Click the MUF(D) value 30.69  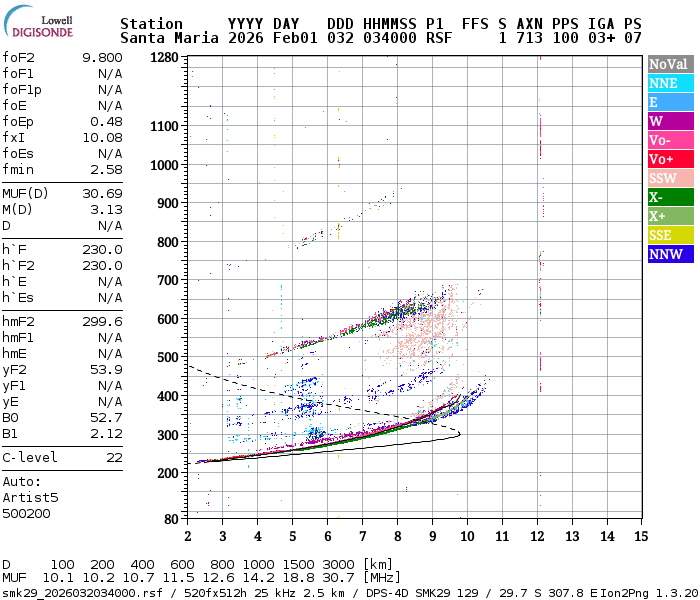click(102, 193)
